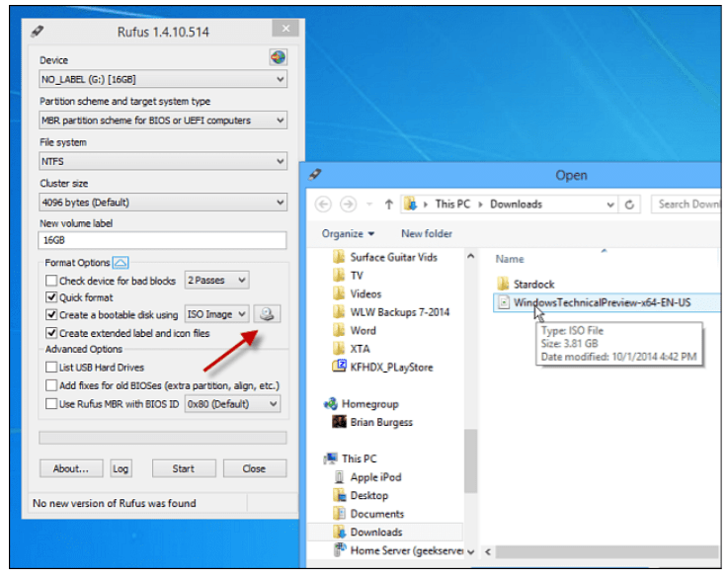Click the New volume label field
The width and height of the screenshot is (728, 579).
(x=163, y=240)
